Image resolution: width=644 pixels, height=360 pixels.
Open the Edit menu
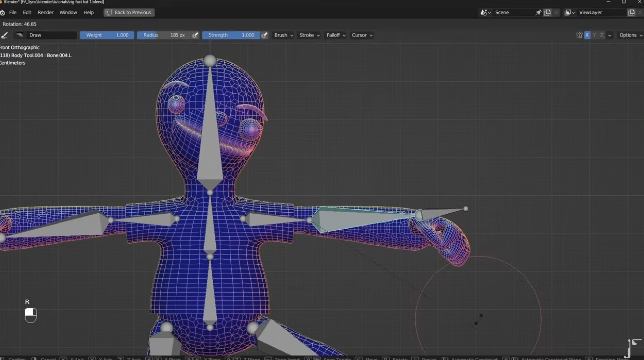click(x=27, y=12)
